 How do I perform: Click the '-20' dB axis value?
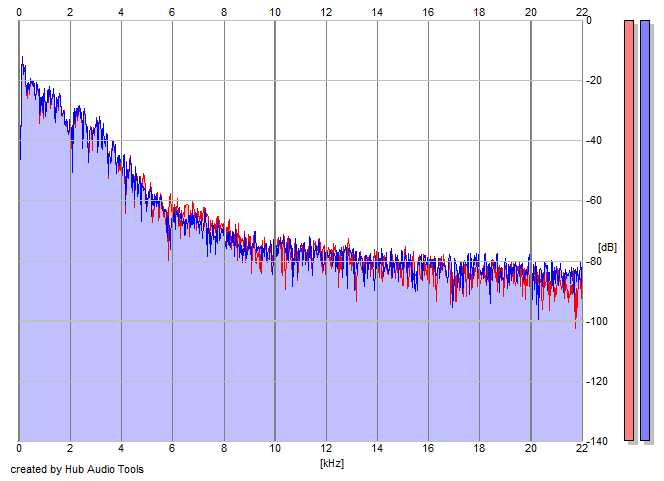tap(594, 80)
